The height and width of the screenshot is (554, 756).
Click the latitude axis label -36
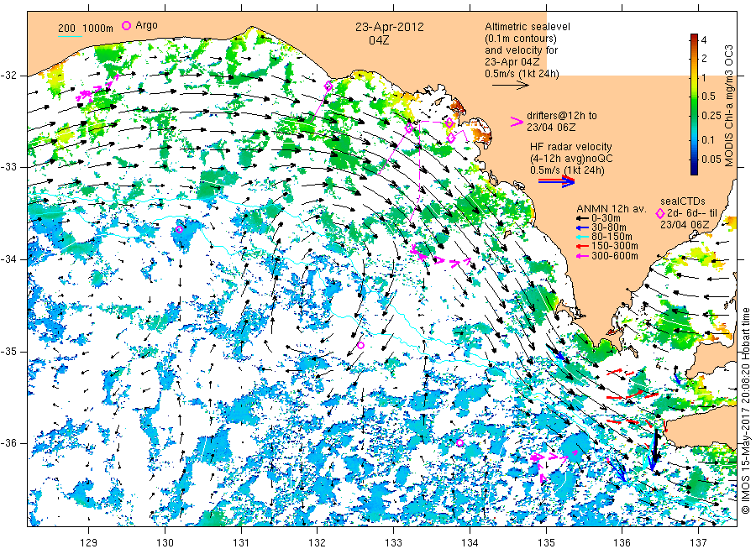click(x=8, y=442)
